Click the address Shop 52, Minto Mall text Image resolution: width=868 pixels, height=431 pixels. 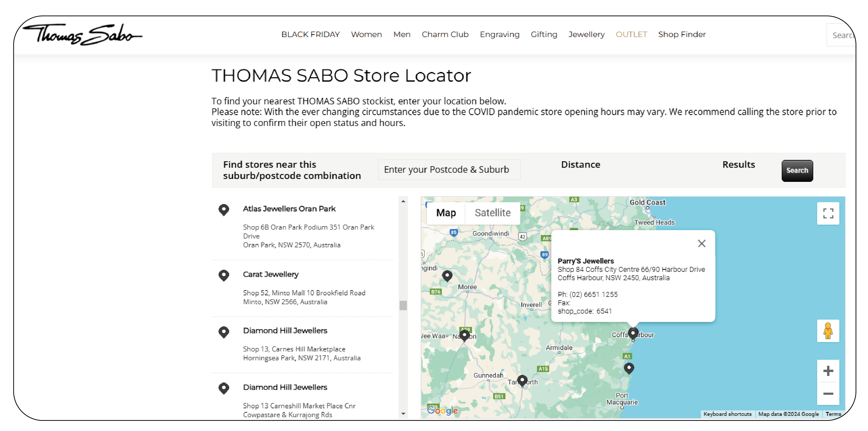304,293
